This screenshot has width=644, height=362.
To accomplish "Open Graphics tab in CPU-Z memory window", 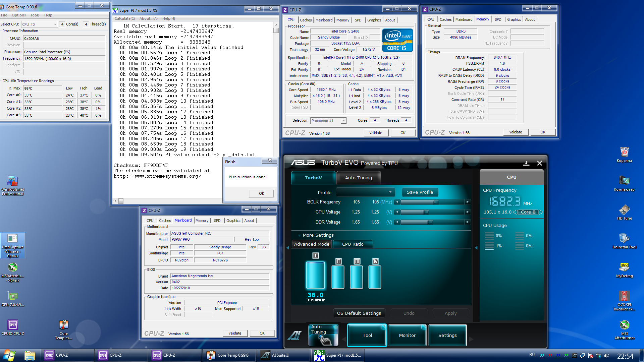I will point(514,19).
